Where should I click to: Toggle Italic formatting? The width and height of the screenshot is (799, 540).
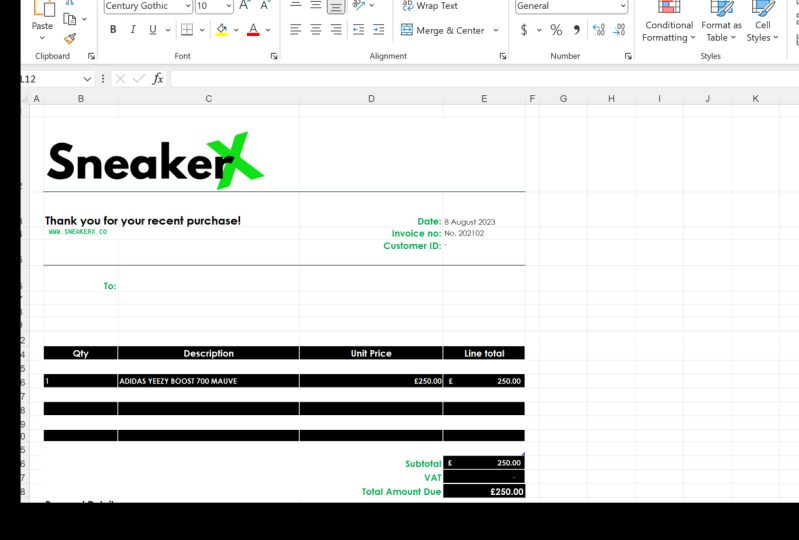(133, 30)
